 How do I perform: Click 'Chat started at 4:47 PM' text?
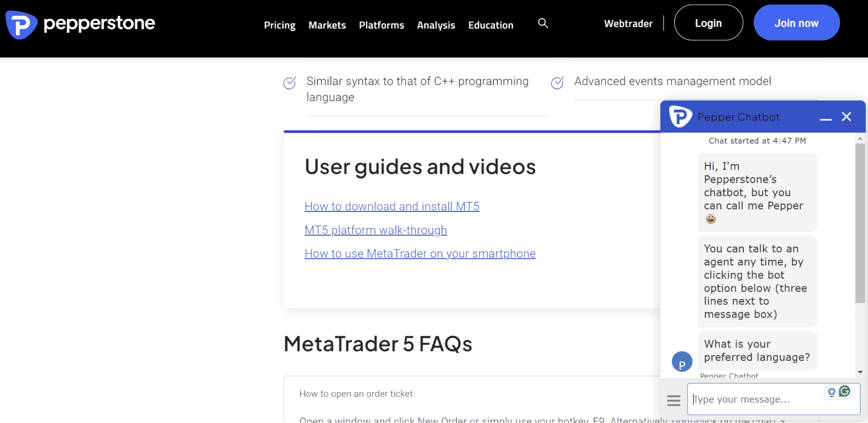pyautogui.click(x=757, y=141)
